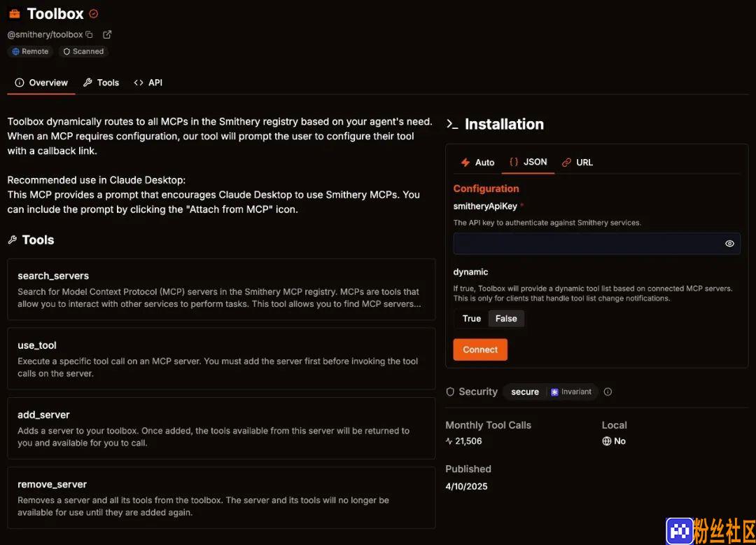Focus the smitheryApiKey input field

[596, 244]
